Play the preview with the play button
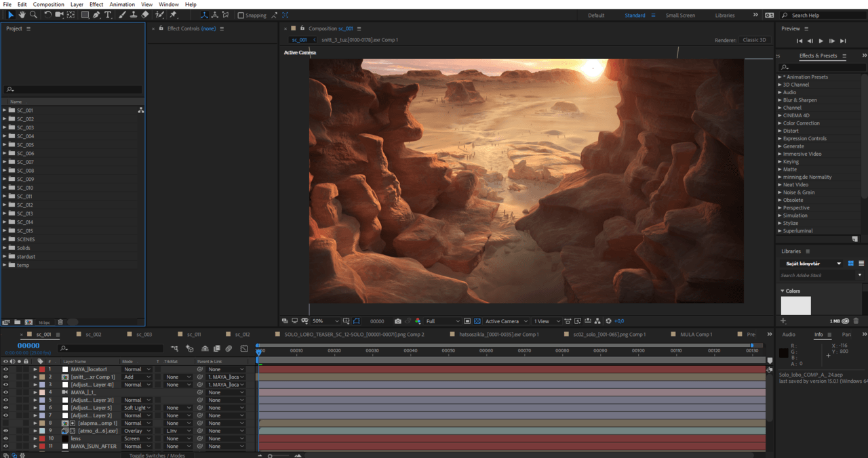The height and width of the screenshot is (458, 868). [821, 41]
